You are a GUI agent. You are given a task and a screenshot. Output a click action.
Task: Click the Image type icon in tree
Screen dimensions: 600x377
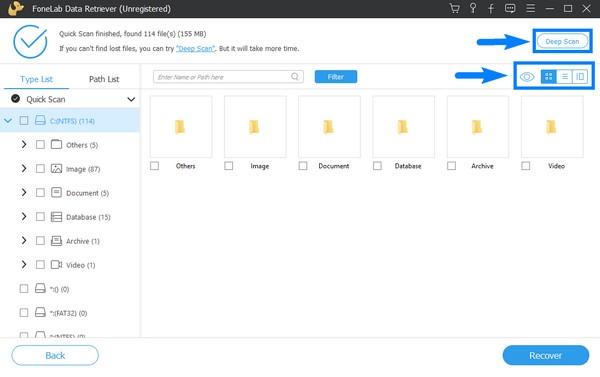tap(56, 168)
